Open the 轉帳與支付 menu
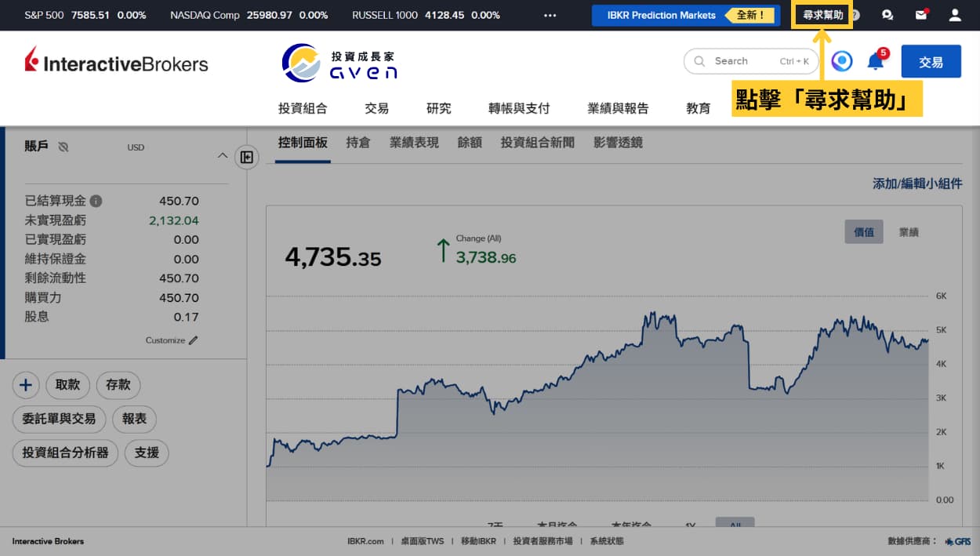 click(519, 108)
